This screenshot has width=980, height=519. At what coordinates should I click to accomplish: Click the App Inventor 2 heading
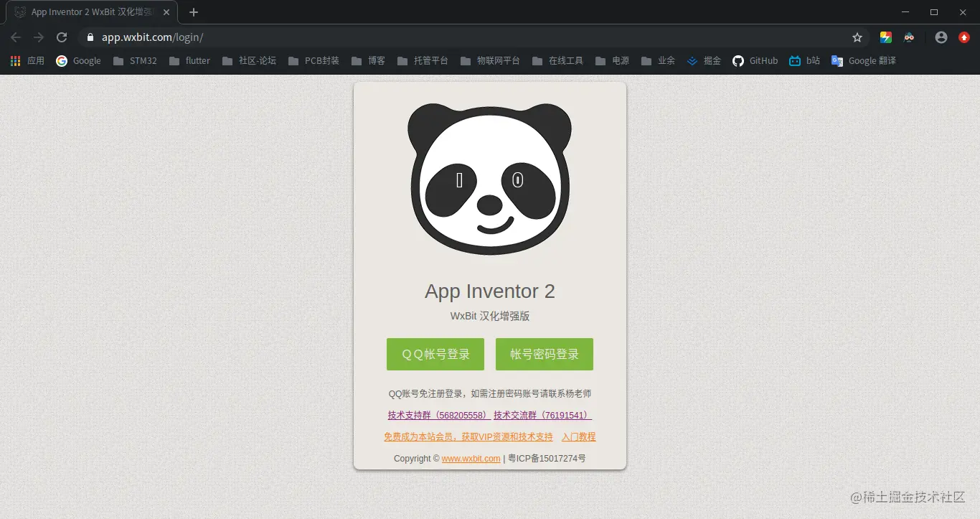coord(490,291)
